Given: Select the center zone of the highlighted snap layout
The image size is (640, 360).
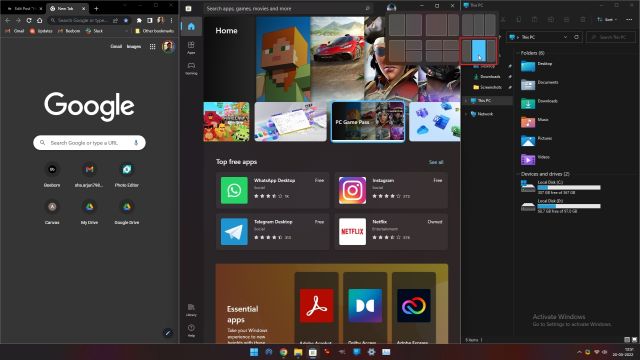Looking at the screenshot, I should point(479,50).
